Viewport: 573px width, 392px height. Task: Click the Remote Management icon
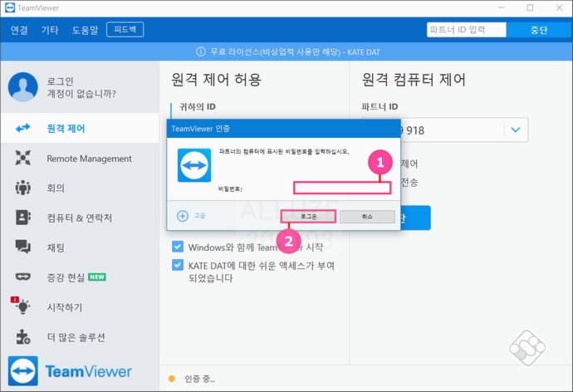tap(23, 158)
